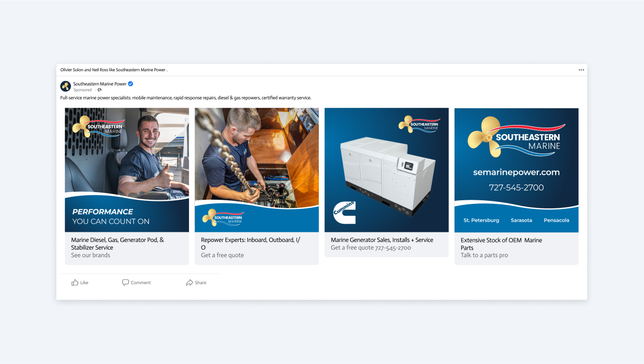The width and height of the screenshot is (644, 364).
Task: Open the three-dot post options menu
Action: coord(581,70)
